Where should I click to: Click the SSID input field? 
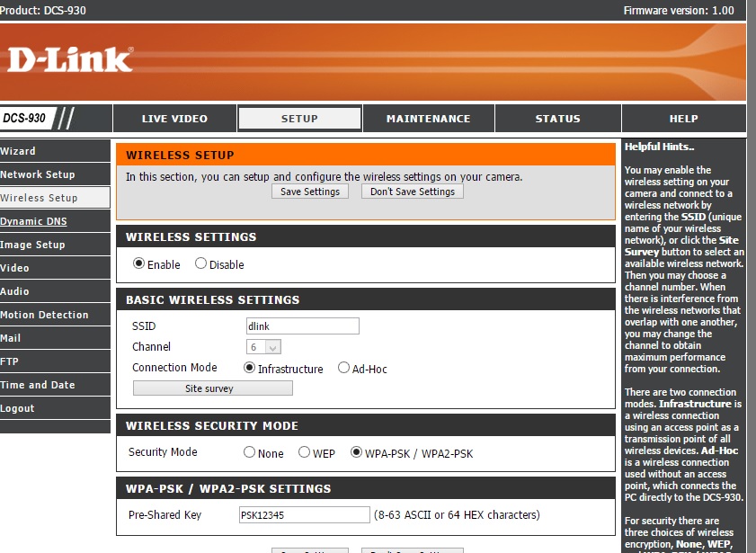(x=302, y=326)
